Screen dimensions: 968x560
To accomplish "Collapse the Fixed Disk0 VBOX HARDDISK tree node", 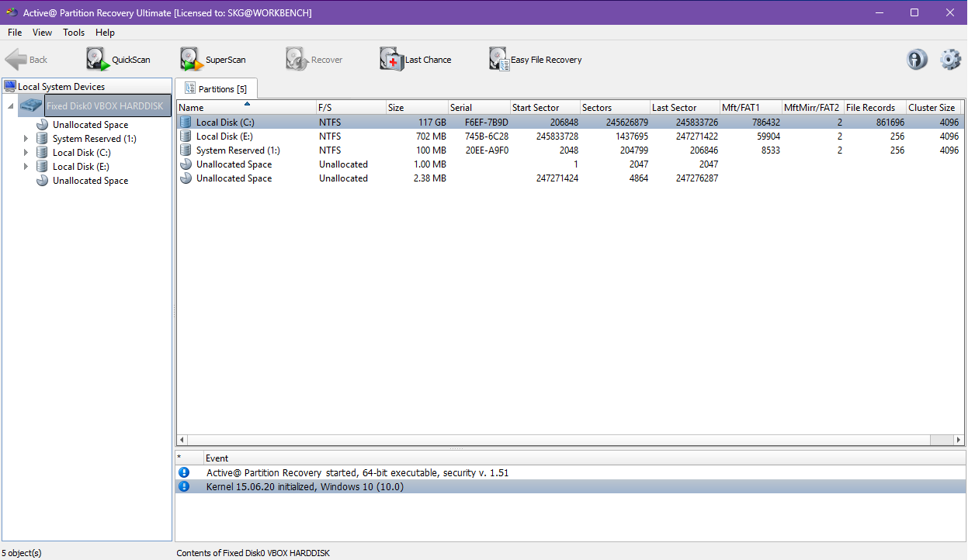I will coord(11,105).
